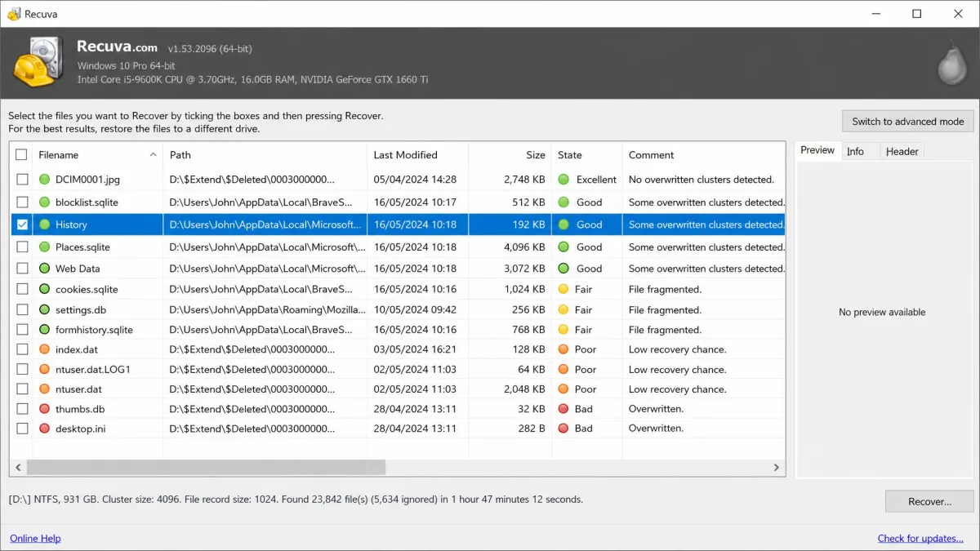Click Switch to advanced mode button
The height and width of the screenshot is (551, 980).
(908, 121)
